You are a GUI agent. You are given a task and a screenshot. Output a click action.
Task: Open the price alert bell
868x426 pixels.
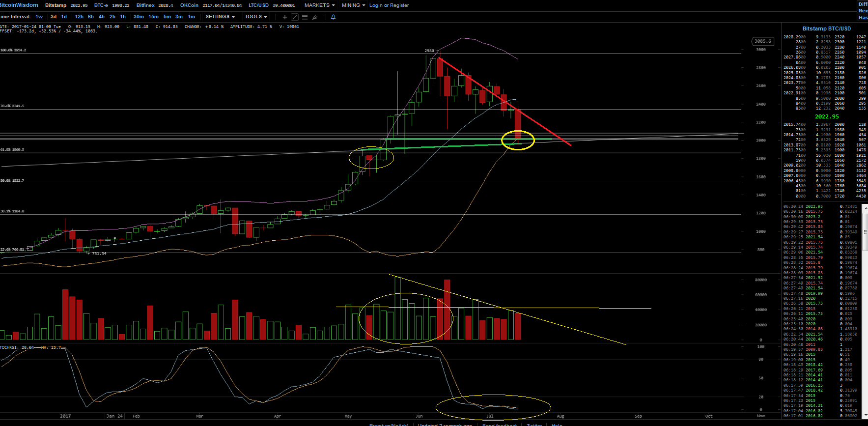(333, 17)
